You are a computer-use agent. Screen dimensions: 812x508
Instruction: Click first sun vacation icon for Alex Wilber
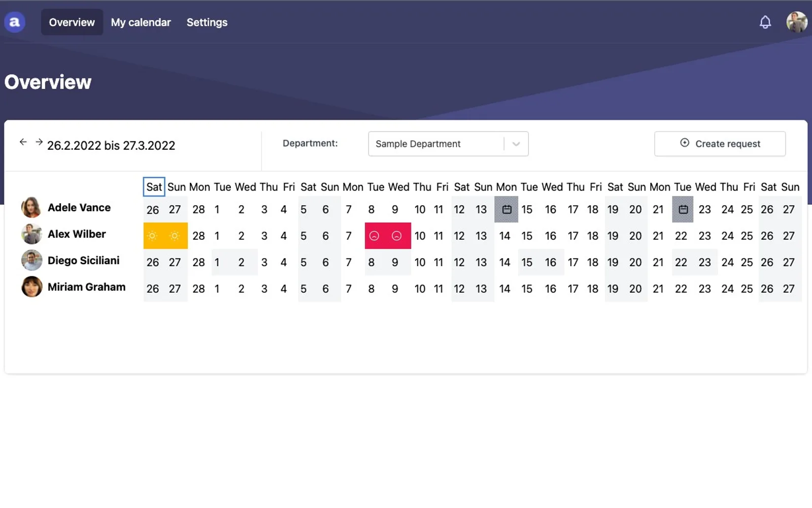click(152, 236)
